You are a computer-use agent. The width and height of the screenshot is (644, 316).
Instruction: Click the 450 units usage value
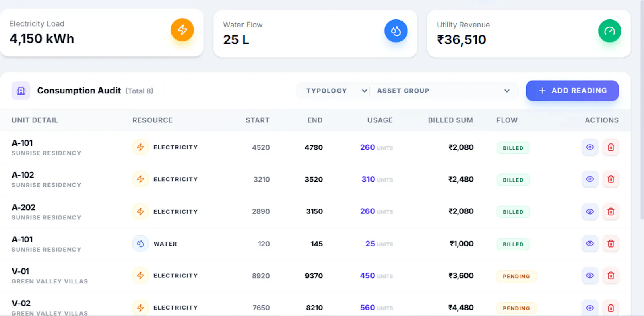pos(376,276)
